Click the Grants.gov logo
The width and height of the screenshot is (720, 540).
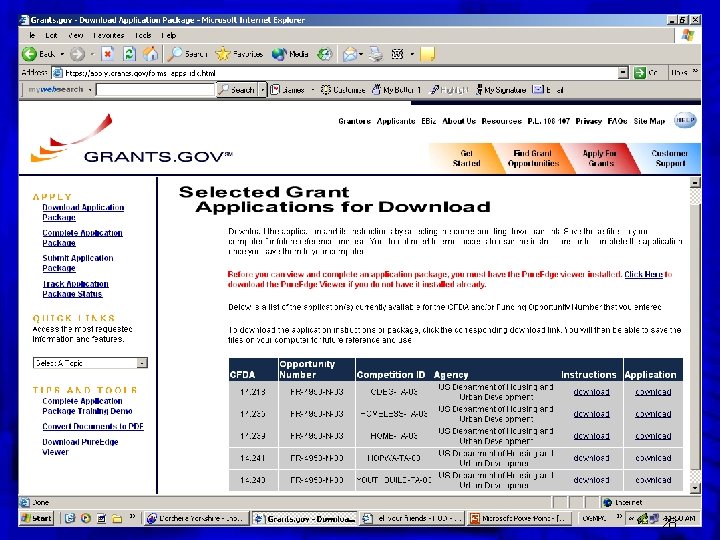click(131, 139)
